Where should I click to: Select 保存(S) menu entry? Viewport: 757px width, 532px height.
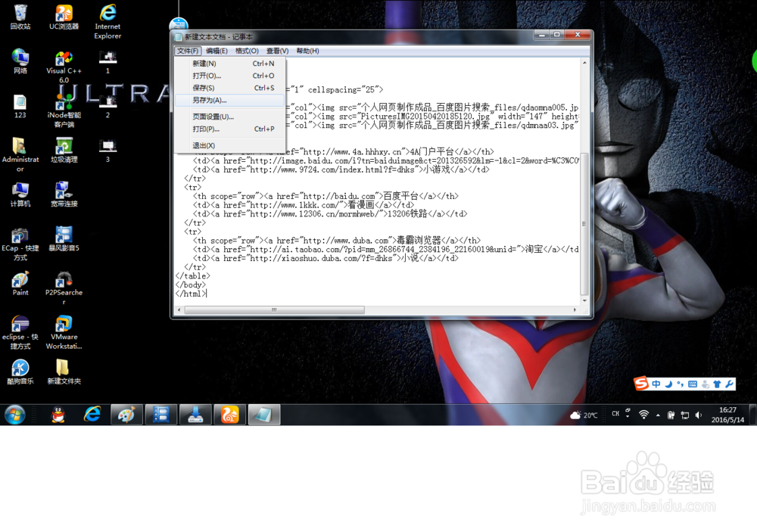(x=230, y=88)
